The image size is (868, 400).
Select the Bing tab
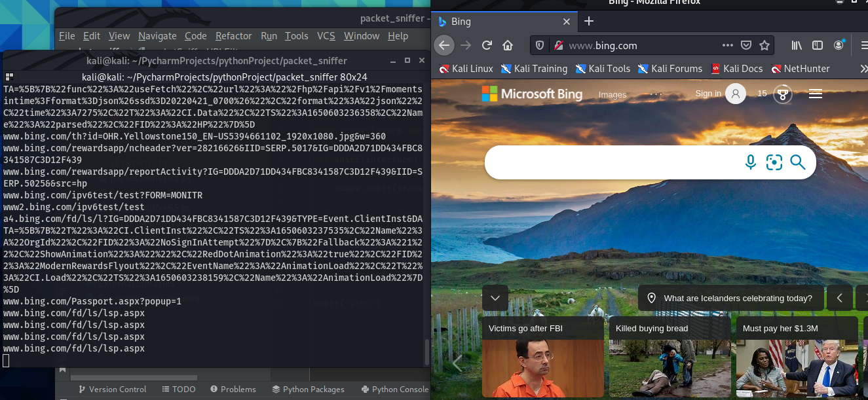[x=504, y=21]
